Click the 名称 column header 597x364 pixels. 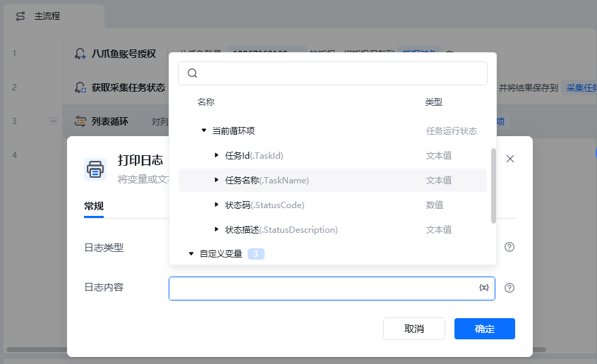click(x=206, y=102)
